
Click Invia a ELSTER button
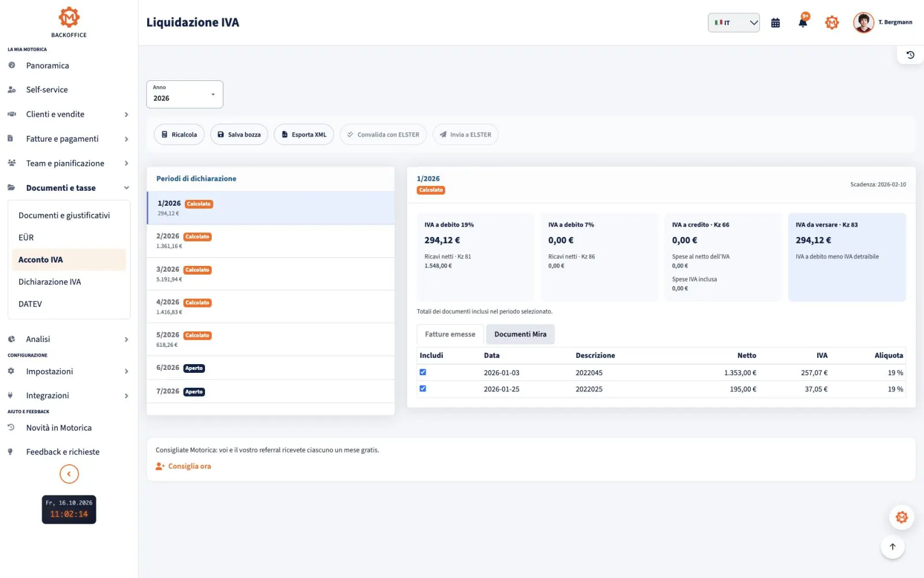coord(465,135)
